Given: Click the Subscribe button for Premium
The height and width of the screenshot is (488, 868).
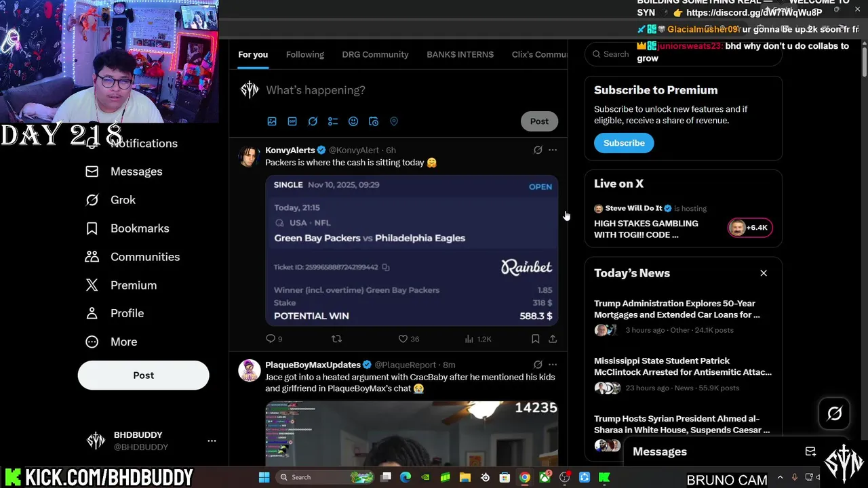Looking at the screenshot, I should coord(624,143).
